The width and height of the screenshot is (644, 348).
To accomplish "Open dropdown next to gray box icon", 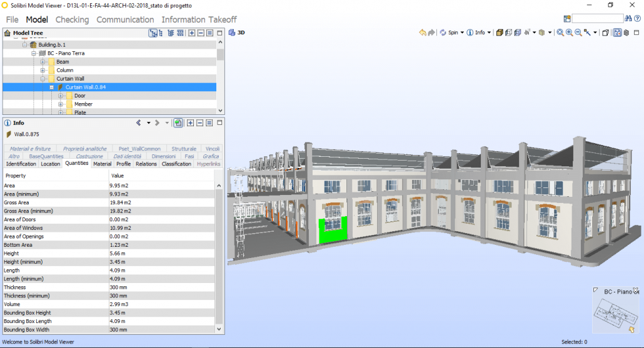I will click(550, 32).
